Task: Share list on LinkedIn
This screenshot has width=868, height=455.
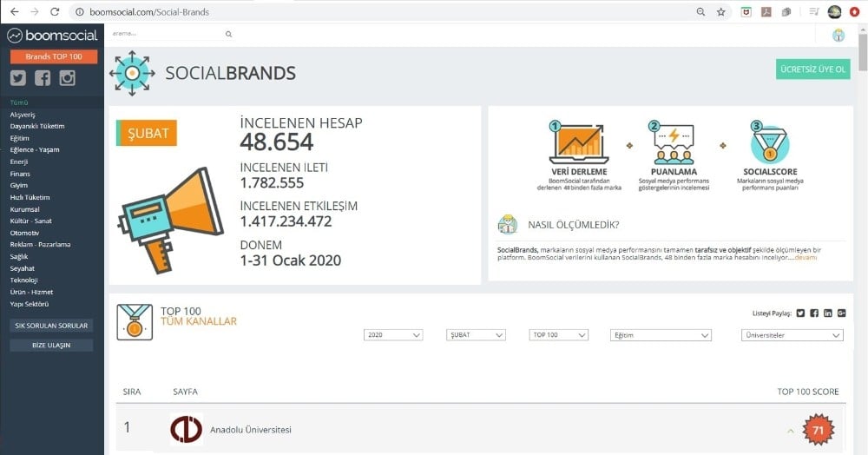Action: [828, 313]
